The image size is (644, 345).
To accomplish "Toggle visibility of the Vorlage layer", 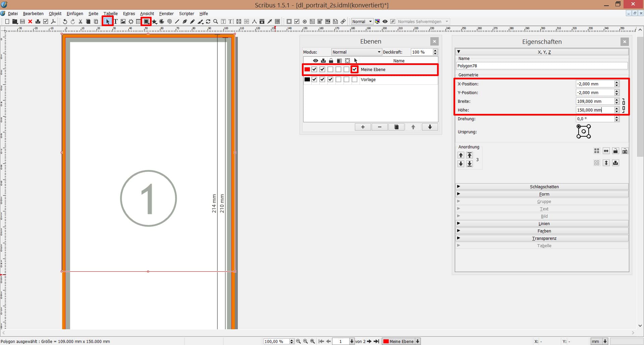I will [314, 80].
